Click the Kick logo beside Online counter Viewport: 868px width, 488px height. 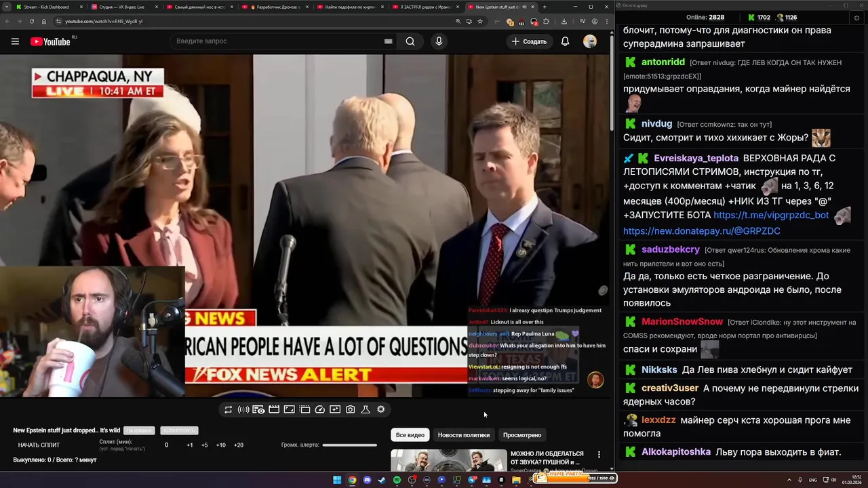pyautogui.click(x=751, y=17)
